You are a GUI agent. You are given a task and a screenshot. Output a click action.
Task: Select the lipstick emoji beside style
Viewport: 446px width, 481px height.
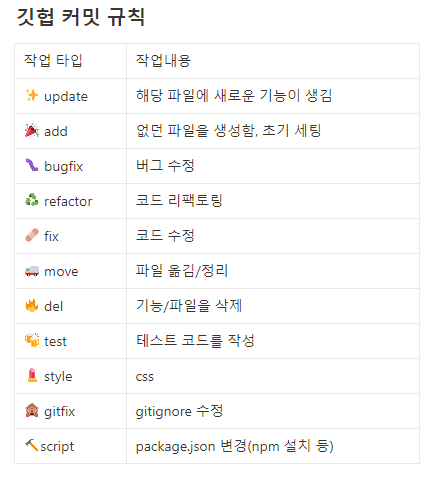click(32, 375)
